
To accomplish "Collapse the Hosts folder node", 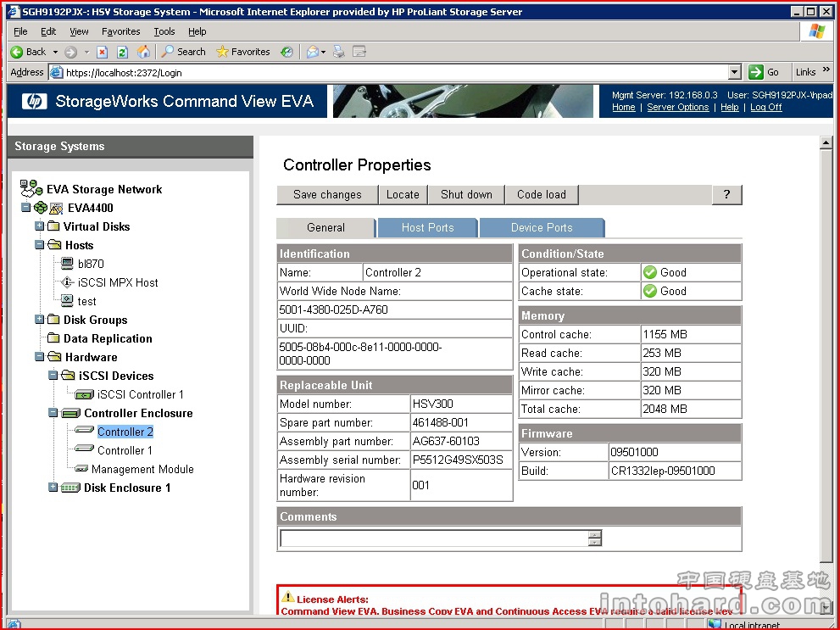I will pos(39,245).
